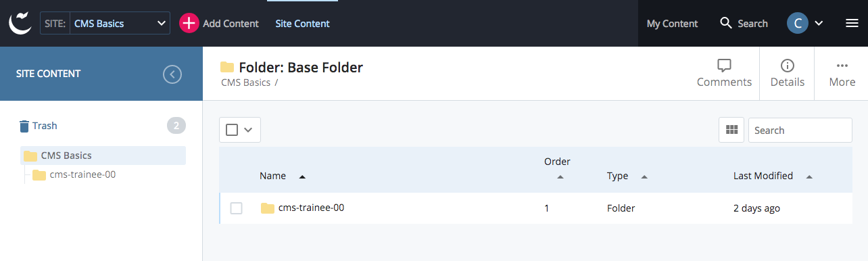Open the hamburger main menu icon
The width and height of the screenshot is (868, 261).
tap(852, 23)
